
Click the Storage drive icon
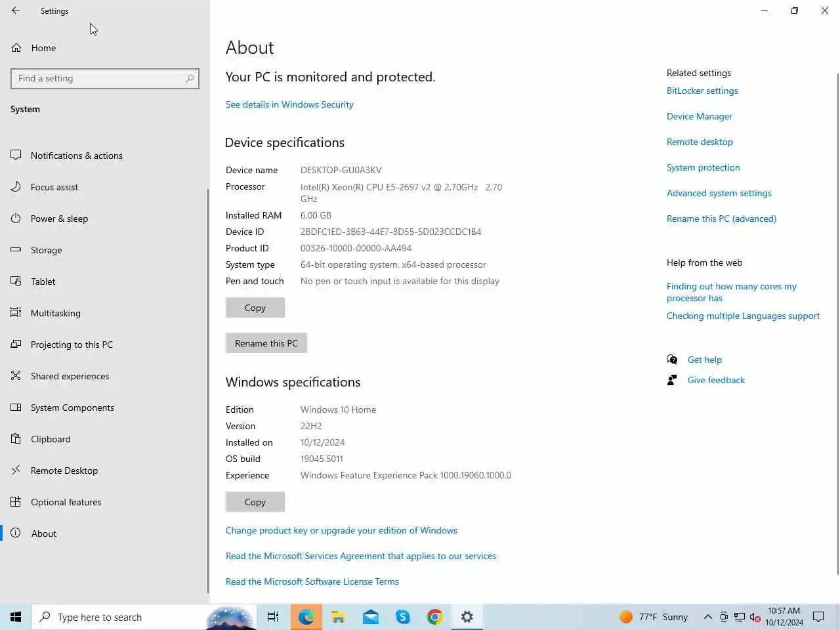(x=16, y=250)
